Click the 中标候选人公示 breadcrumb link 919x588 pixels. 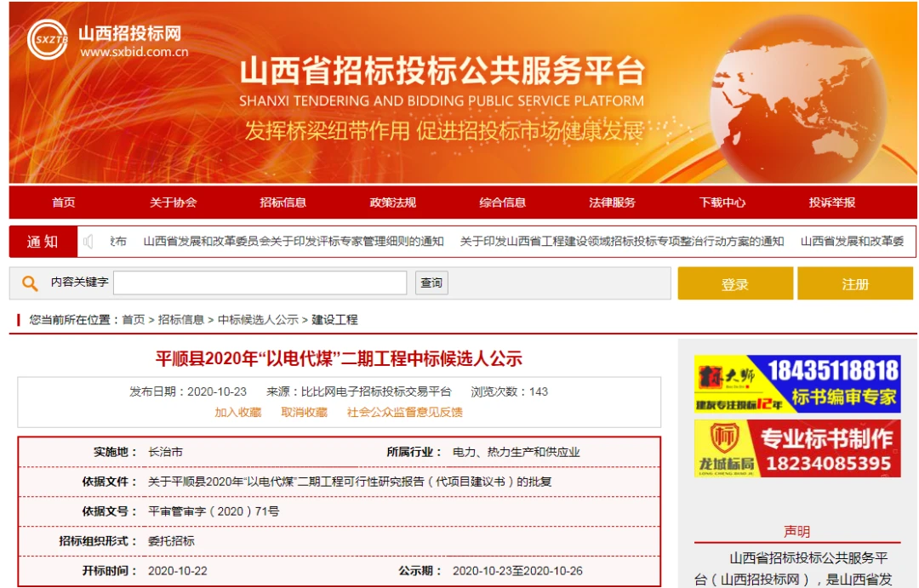[x=258, y=319]
